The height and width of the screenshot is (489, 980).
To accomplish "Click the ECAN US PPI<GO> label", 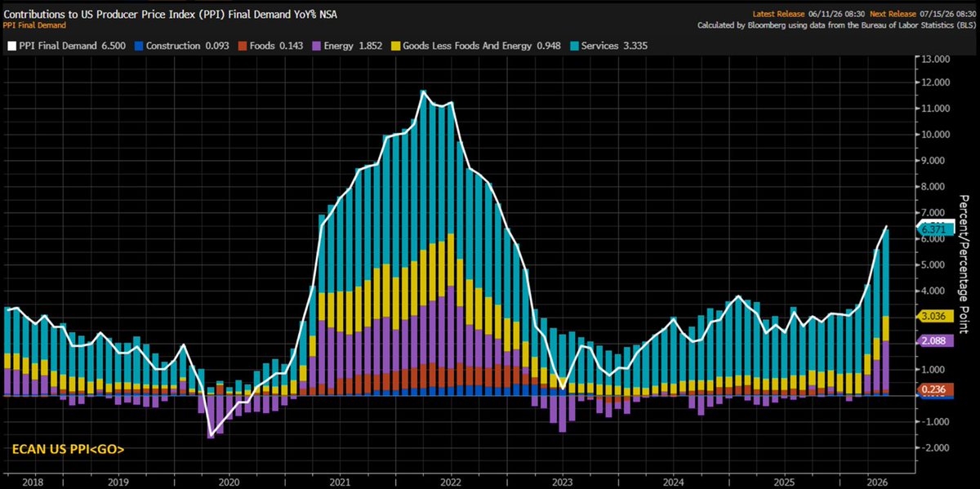I will tap(68, 448).
